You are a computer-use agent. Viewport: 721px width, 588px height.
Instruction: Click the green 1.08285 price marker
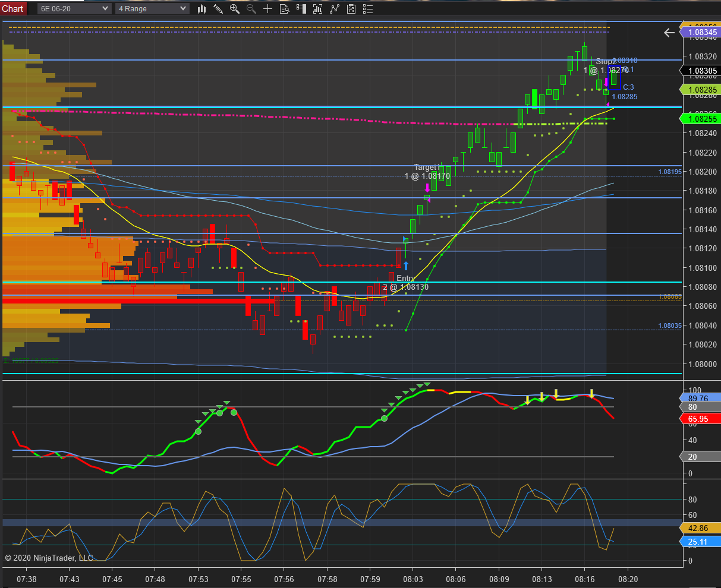click(700, 90)
